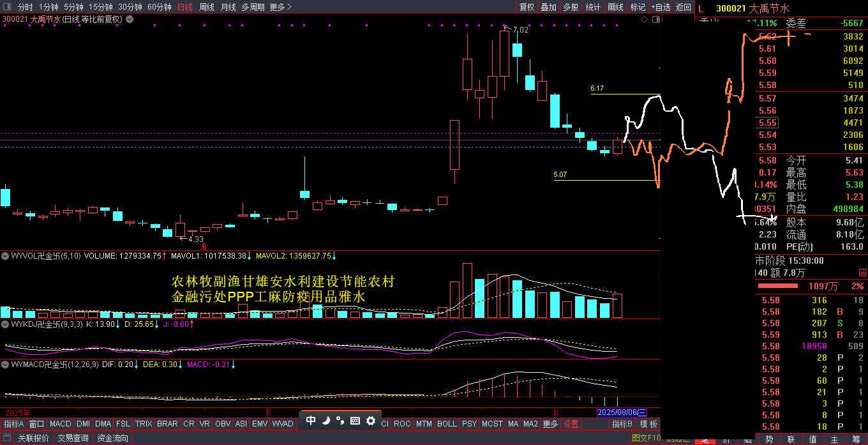Open 资金流向 capital flow tab

click(x=112, y=438)
